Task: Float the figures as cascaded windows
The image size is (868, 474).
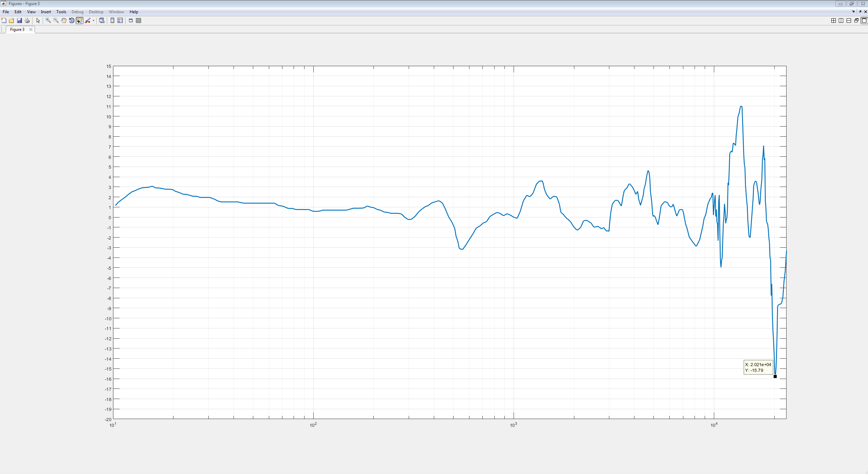Action: coord(856,20)
